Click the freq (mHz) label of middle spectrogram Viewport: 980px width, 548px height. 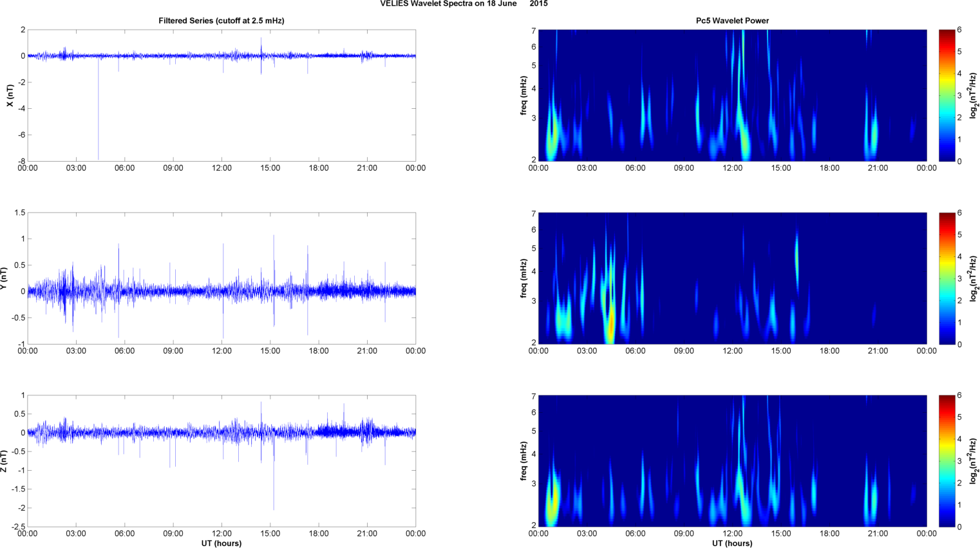(x=524, y=278)
